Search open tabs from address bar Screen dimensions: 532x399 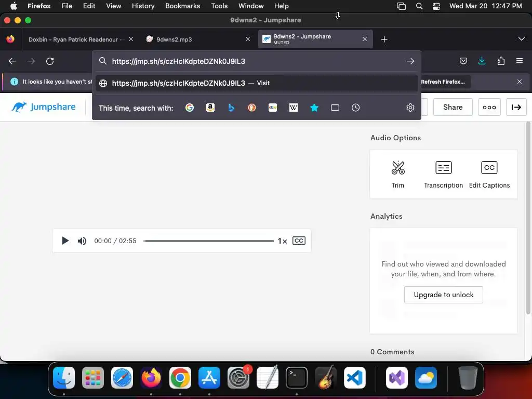(335, 108)
